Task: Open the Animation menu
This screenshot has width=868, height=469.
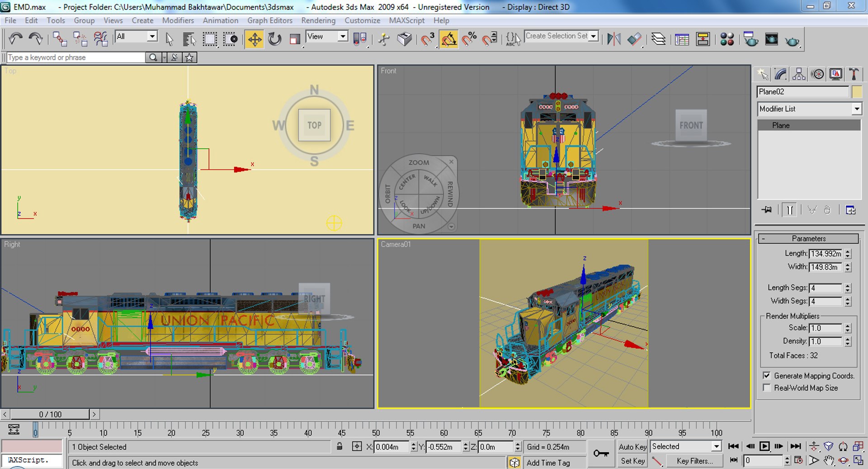Action: [221, 20]
